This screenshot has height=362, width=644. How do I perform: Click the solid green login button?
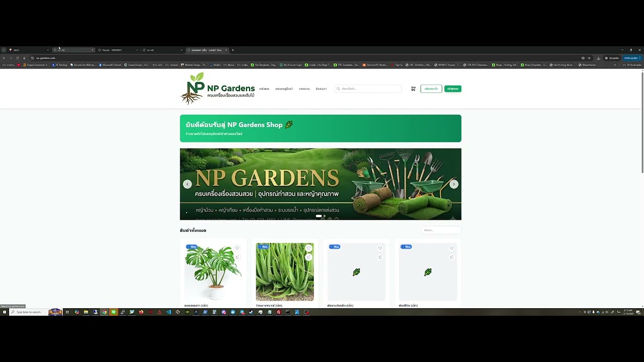click(453, 89)
